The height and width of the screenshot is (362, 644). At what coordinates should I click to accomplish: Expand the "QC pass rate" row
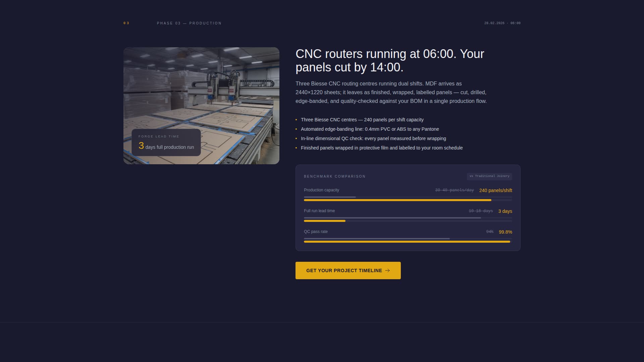pyautogui.click(x=316, y=231)
